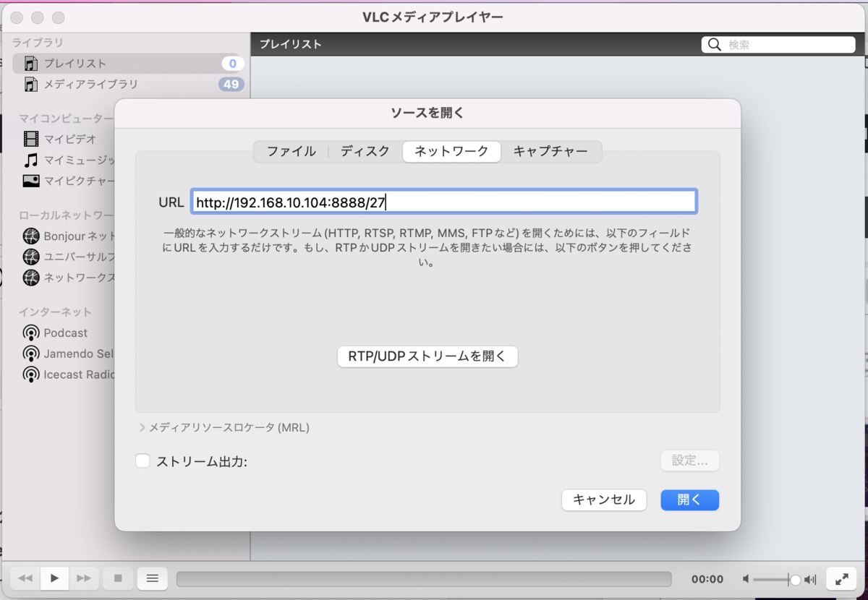Click the RTP/UDPストリームを開く button
Viewport: 868px width, 600px height.
427,356
